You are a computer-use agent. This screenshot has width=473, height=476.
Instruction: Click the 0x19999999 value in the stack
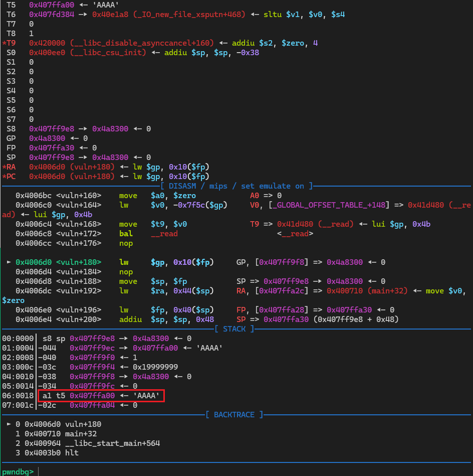pyautogui.click(x=155, y=367)
